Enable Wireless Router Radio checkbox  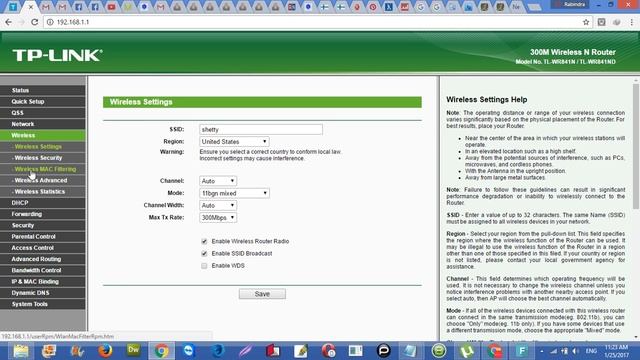(x=204, y=241)
